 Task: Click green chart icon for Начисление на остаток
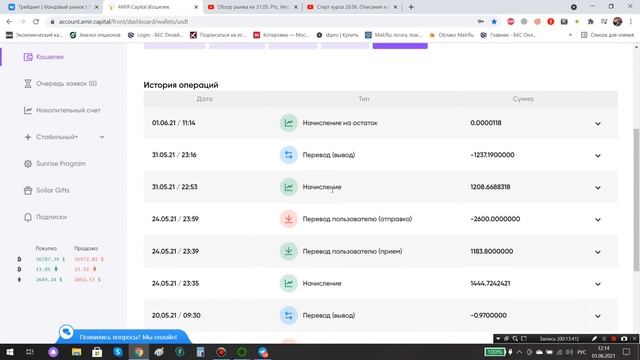click(289, 123)
